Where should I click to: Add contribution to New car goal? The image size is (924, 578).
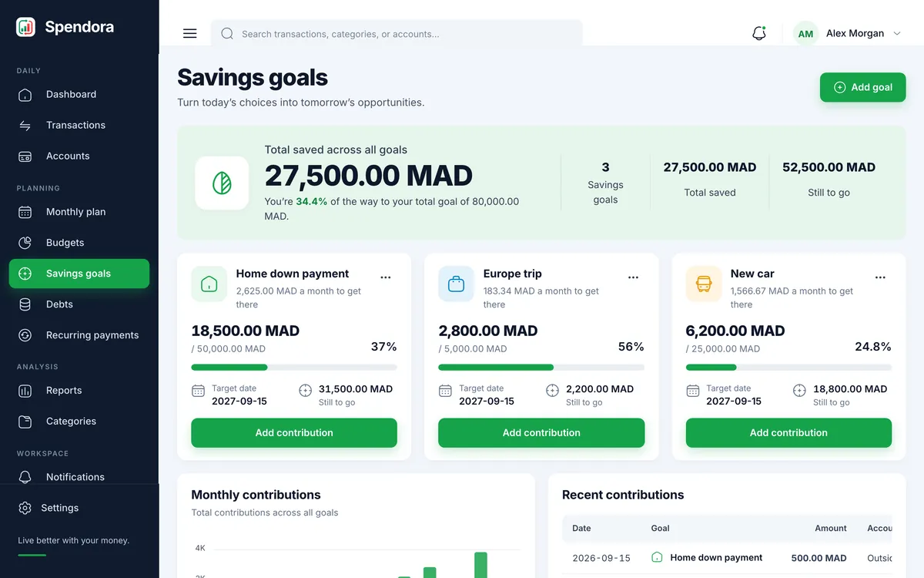[x=788, y=433]
